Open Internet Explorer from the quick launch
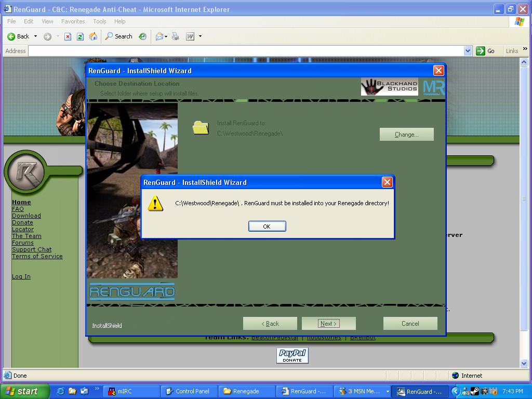The width and height of the screenshot is (532, 399). click(x=60, y=391)
